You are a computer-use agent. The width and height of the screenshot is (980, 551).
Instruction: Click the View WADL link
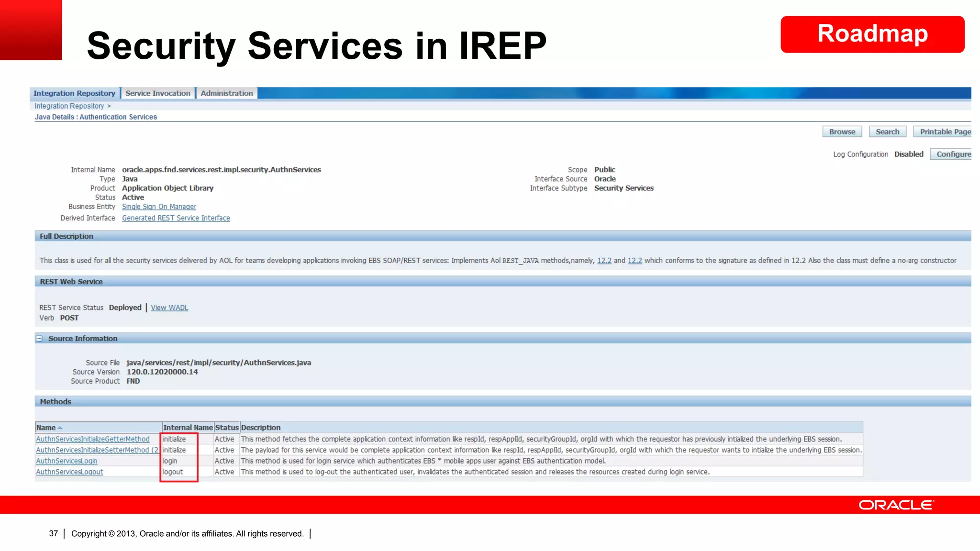click(x=169, y=308)
